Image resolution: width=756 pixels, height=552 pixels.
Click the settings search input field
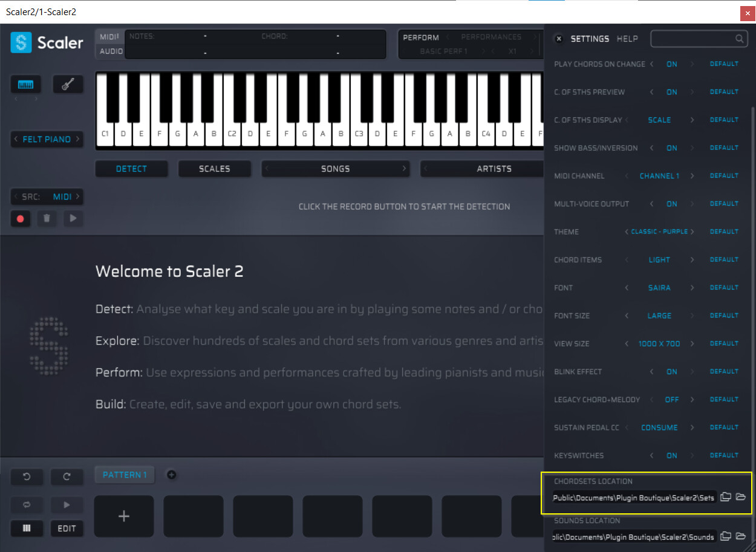(692, 39)
